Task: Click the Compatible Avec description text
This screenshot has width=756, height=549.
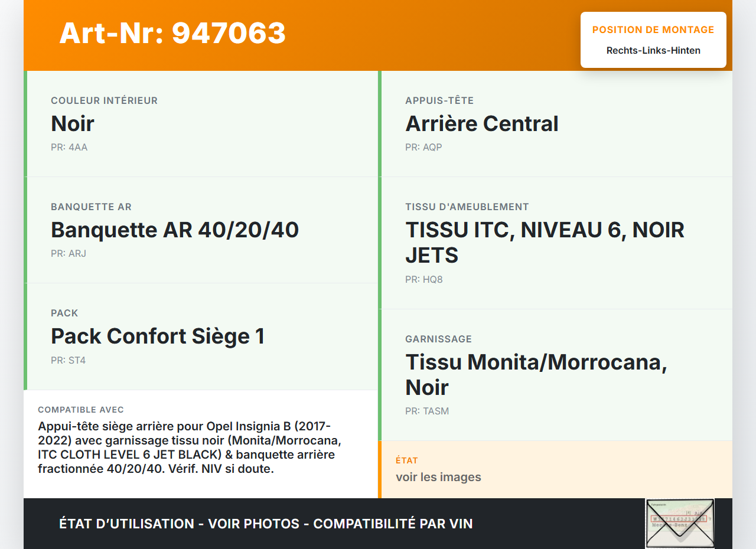Action: [x=189, y=447]
